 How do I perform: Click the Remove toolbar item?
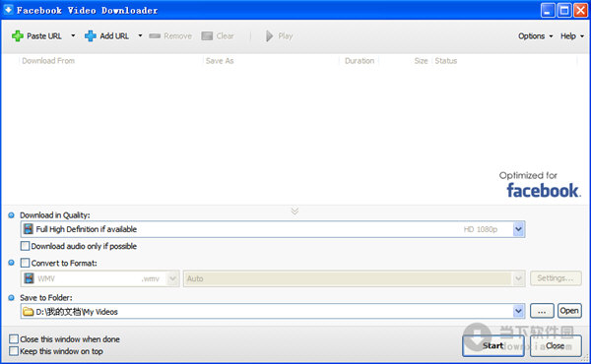[170, 36]
